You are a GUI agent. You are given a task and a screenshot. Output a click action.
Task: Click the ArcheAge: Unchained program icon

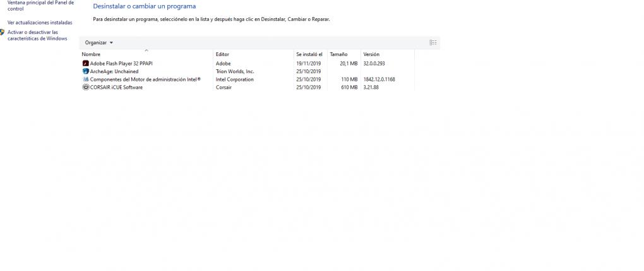(x=85, y=72)
